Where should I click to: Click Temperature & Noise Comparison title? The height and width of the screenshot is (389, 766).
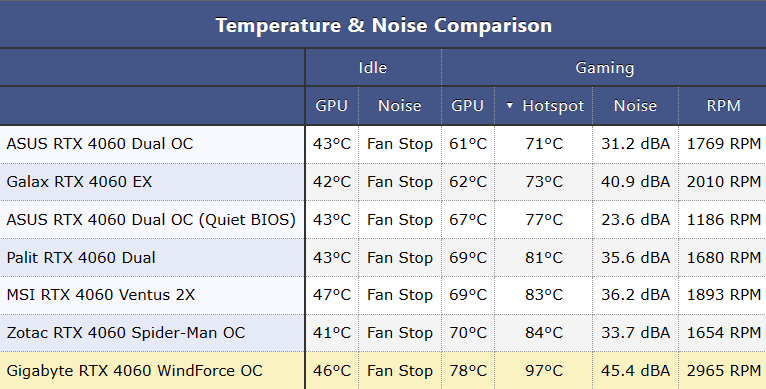coord(383,25)
